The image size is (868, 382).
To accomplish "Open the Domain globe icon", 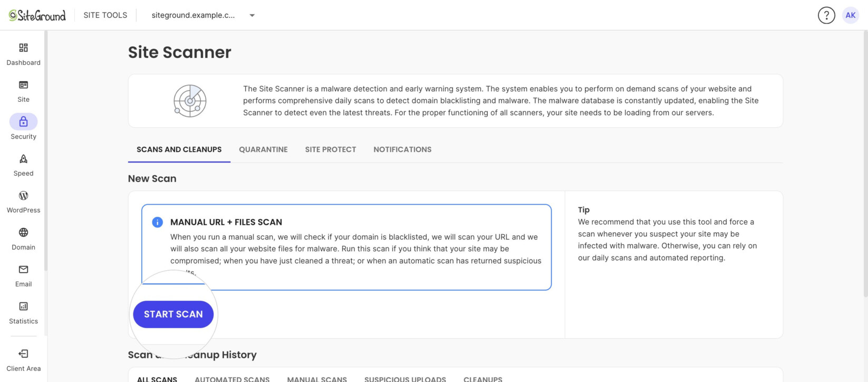I will [x=23, y=233].
